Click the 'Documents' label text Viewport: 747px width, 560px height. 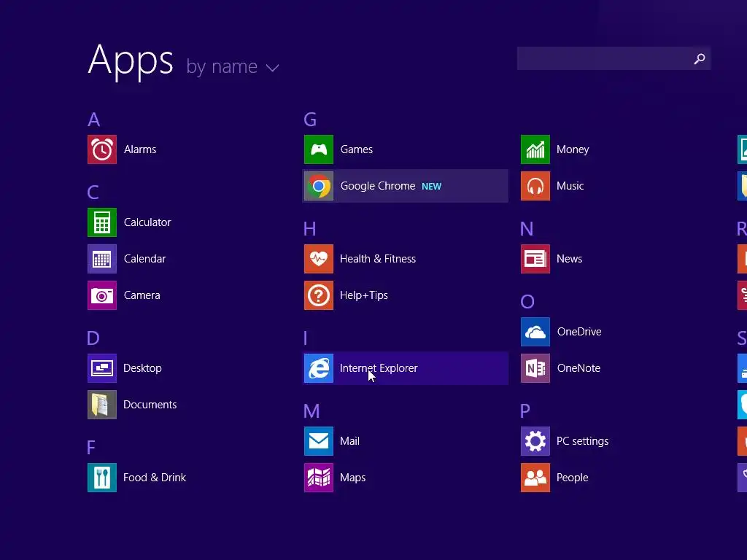point(150,405)
